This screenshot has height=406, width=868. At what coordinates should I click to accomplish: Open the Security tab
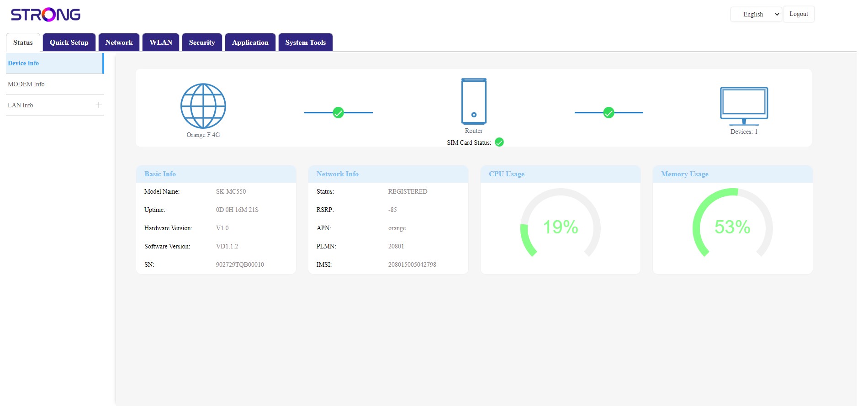[202, 42]
